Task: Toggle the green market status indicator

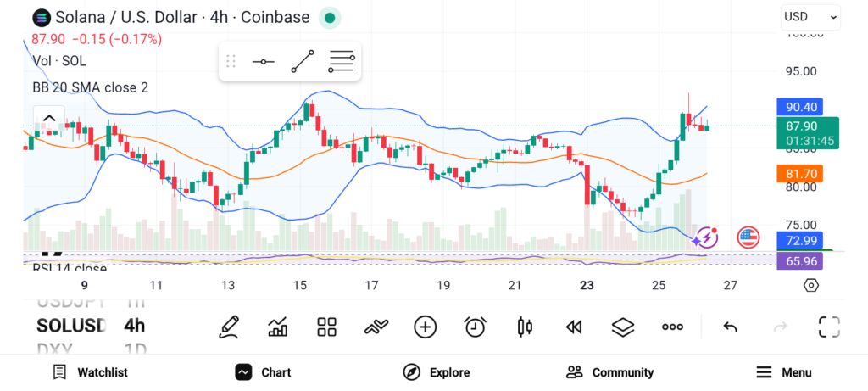Action: coord(330,17)
